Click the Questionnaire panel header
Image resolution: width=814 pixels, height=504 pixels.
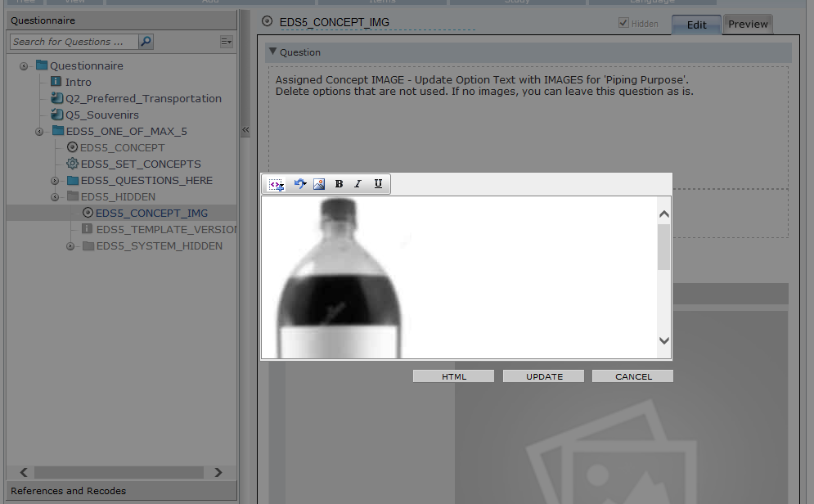[x=121, y=20]
